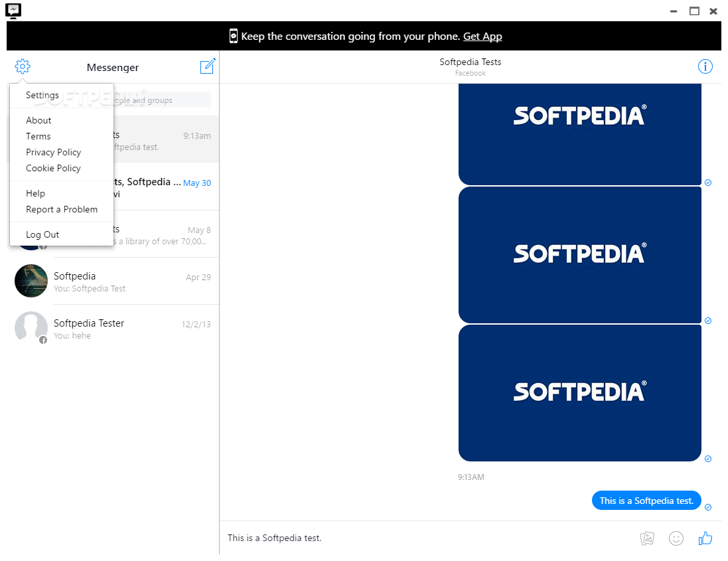Click the 9:13AM timestamp in chat
Screen dimensions: 728x561
pos(471,477)
